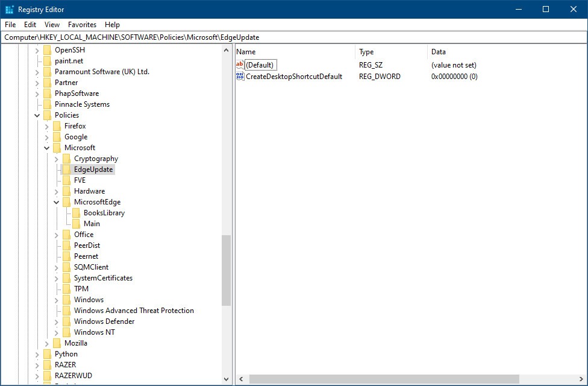Screen dimensions: 588x386
Task: Click the Google policy folder icon
Action: pyautogui.click(x=57, y=137)
